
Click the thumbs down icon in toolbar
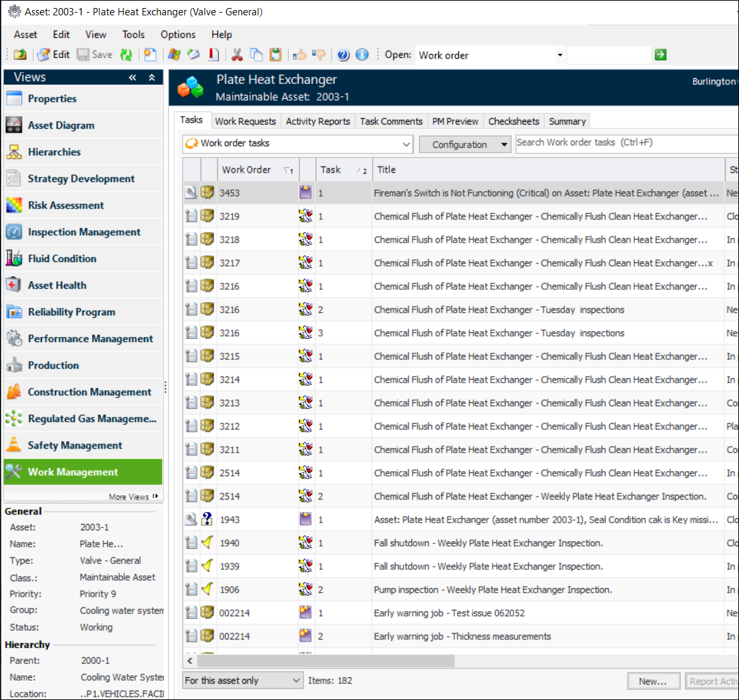click(x=318, y=55)
